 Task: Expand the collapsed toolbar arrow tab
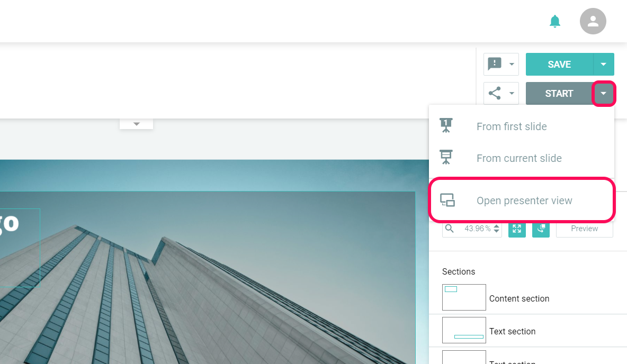tap(136, 124)
